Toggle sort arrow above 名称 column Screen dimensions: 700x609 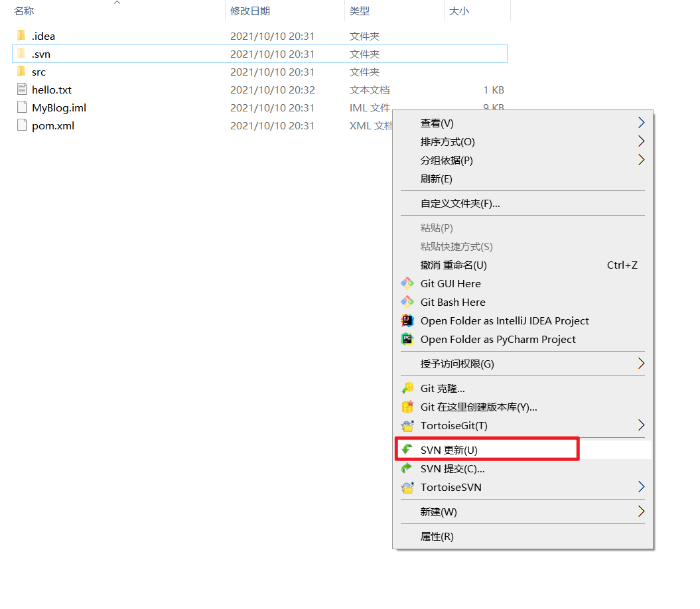tap(117, 3)
